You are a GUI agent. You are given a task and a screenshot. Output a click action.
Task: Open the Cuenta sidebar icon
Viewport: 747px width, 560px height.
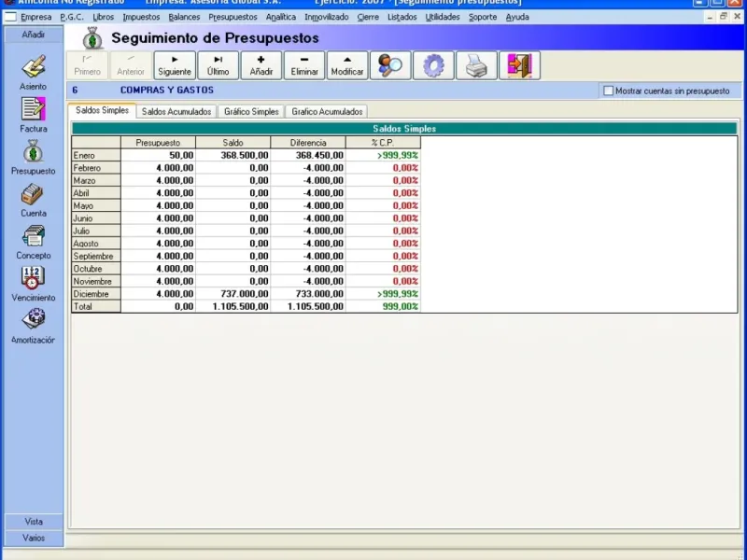click(34, 194)
